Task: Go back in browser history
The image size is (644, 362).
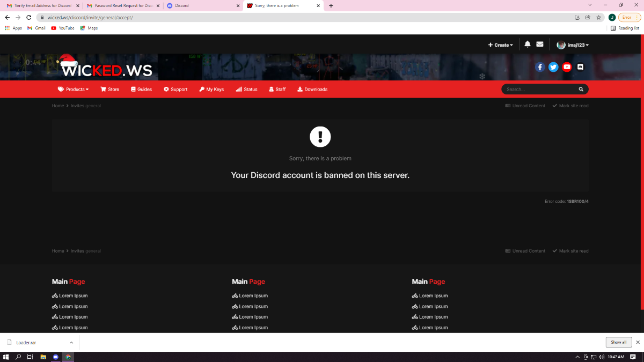Action: (7, 17)
